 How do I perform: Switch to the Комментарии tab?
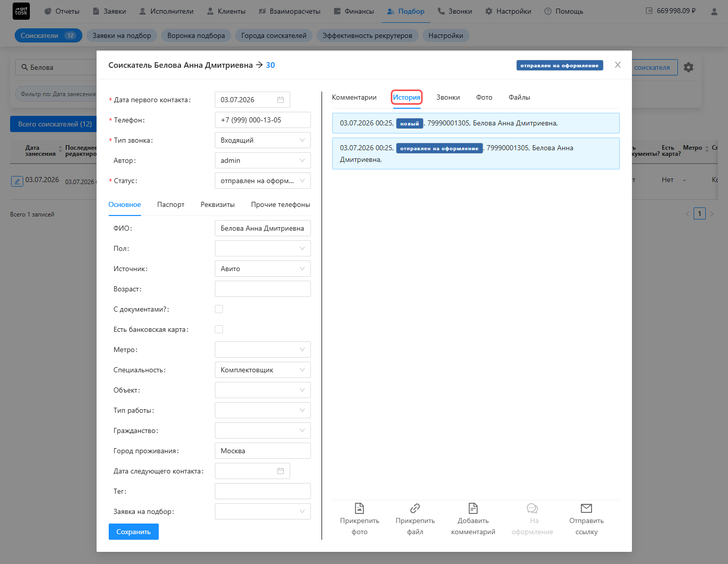(x=354, y=97)
